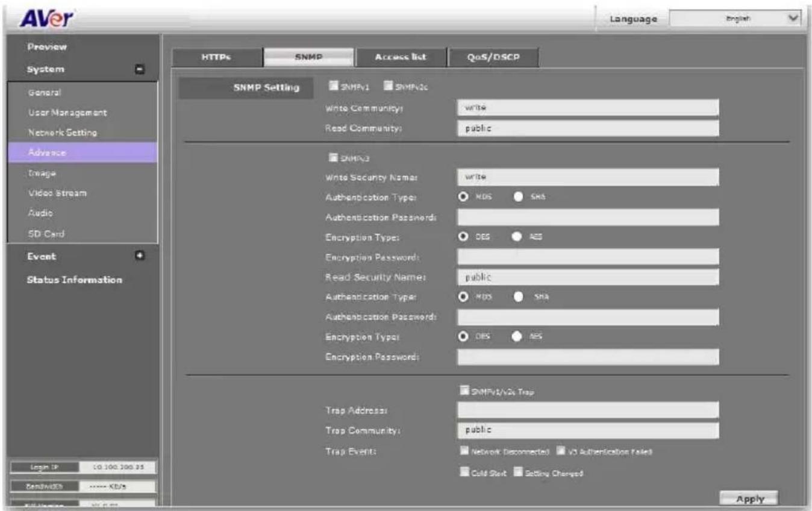Click read Encryption Password field

[x=588, y=357]
